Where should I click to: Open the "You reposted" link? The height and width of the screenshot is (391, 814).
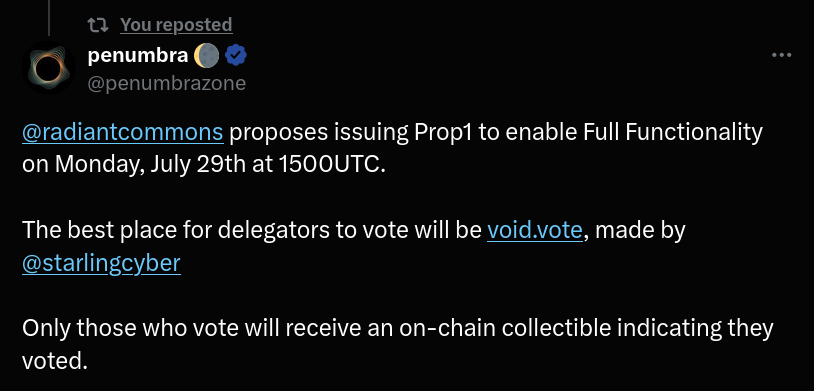coord(176,24)
